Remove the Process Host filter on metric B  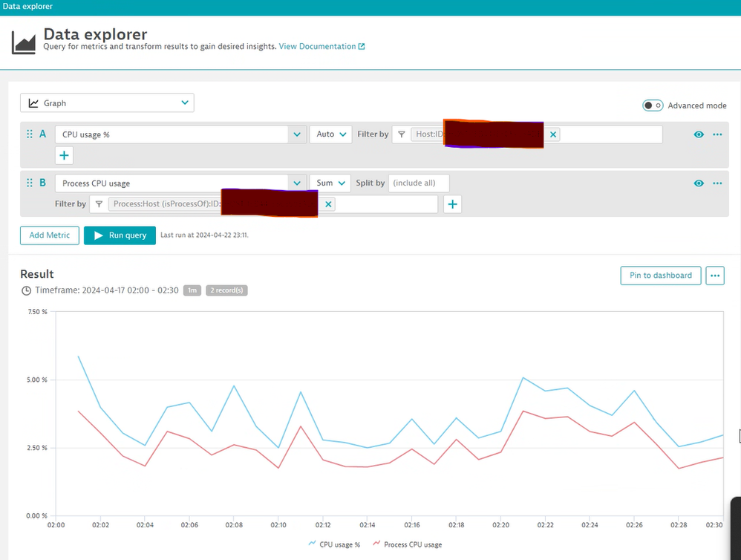coord(329,204)
